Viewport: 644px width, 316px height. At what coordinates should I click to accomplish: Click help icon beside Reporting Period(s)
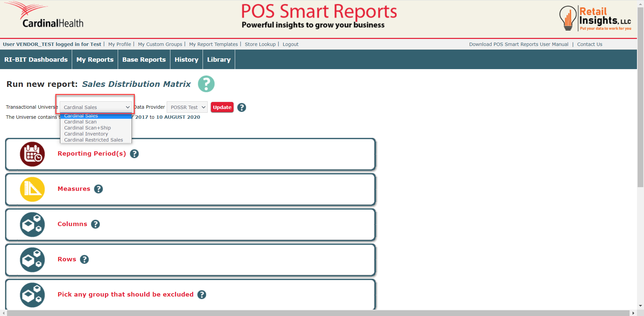click(134, 154)
